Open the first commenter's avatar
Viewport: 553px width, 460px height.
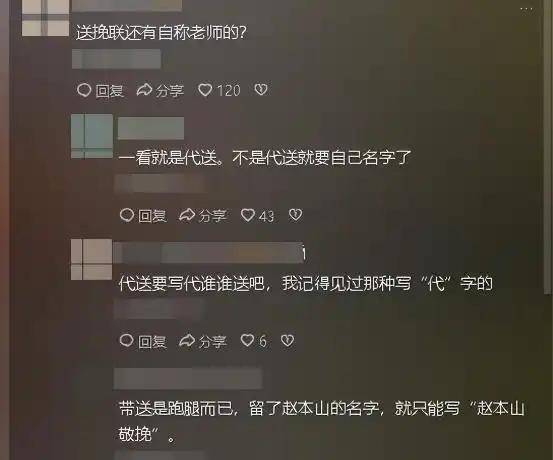click(45, 18)
